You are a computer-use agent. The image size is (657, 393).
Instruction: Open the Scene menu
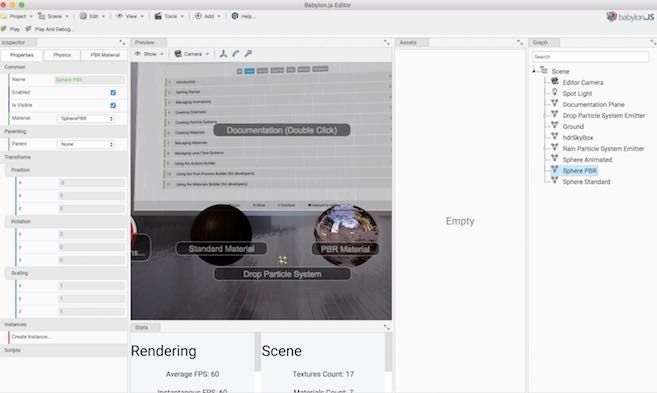[x=53, y=16]
